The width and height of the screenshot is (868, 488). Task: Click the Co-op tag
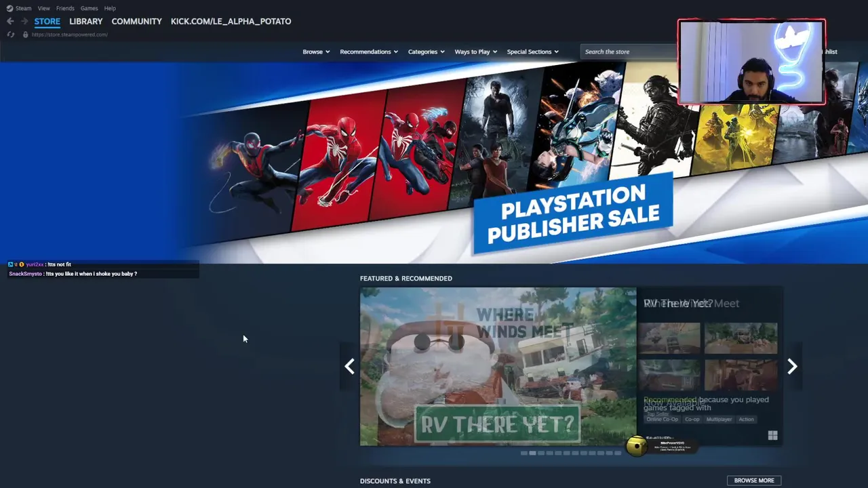(692, 420)
